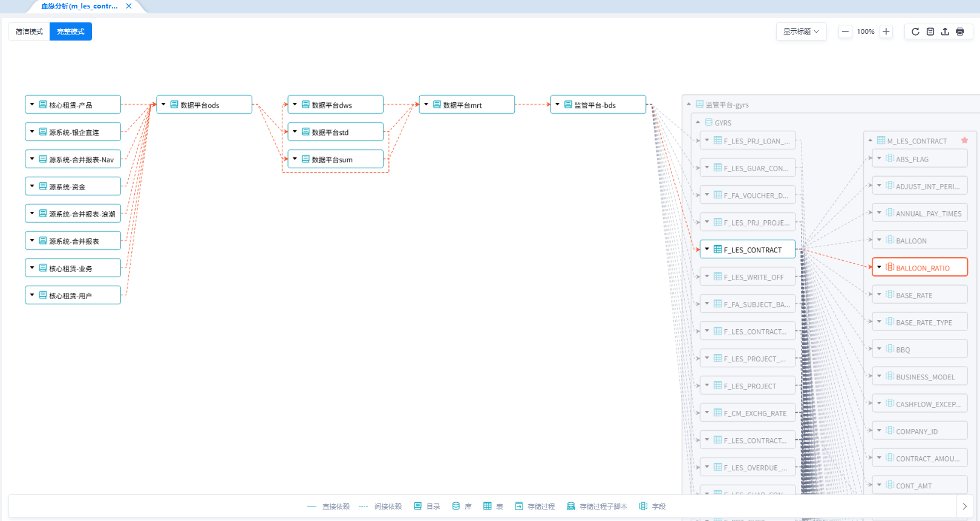This screenshot has height=521, width=980.
Task: Expand the legend bar with right arrow
Action: (x=964, y=506)
